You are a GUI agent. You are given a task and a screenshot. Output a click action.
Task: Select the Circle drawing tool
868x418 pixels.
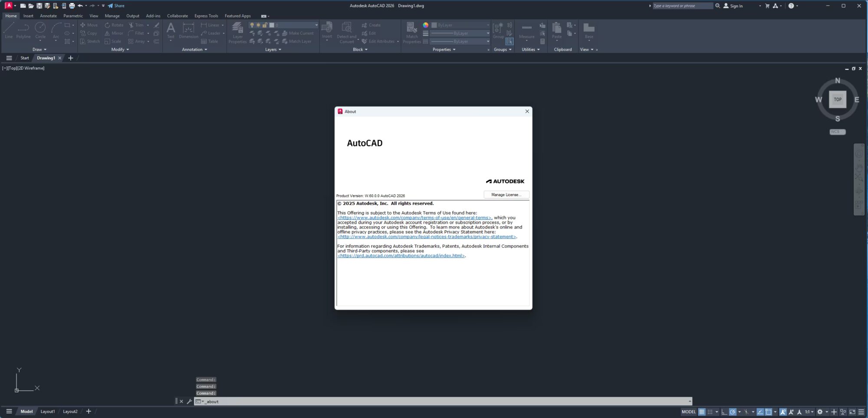[40, 29]
